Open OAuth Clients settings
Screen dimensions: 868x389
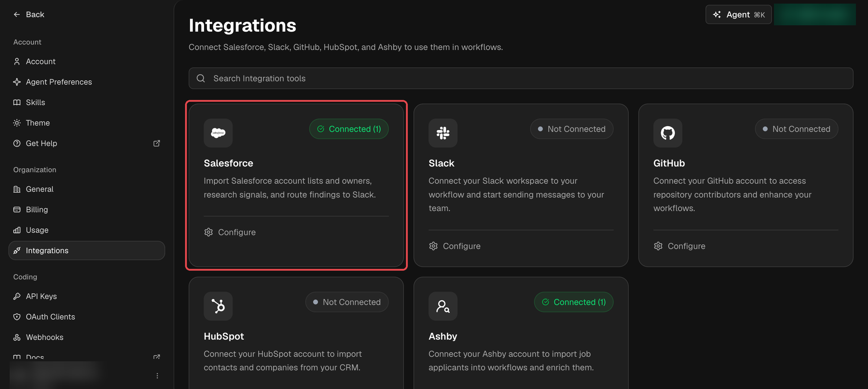[x=87, y=317]
